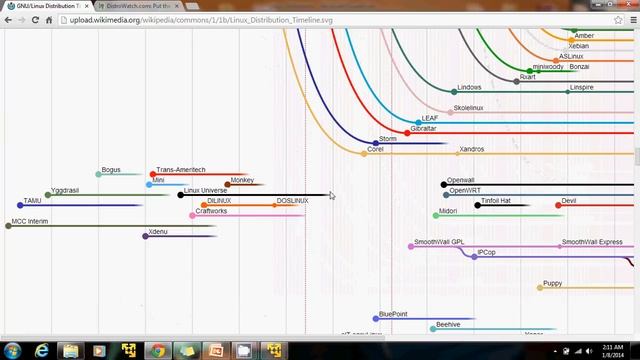Select the TAMU blue node

(x=20, y=205)
